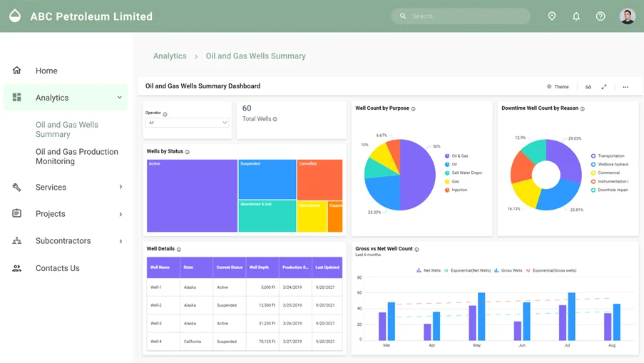Open the Operator dropdown
The height and width of the screenshot is (363, 644).
187,123
